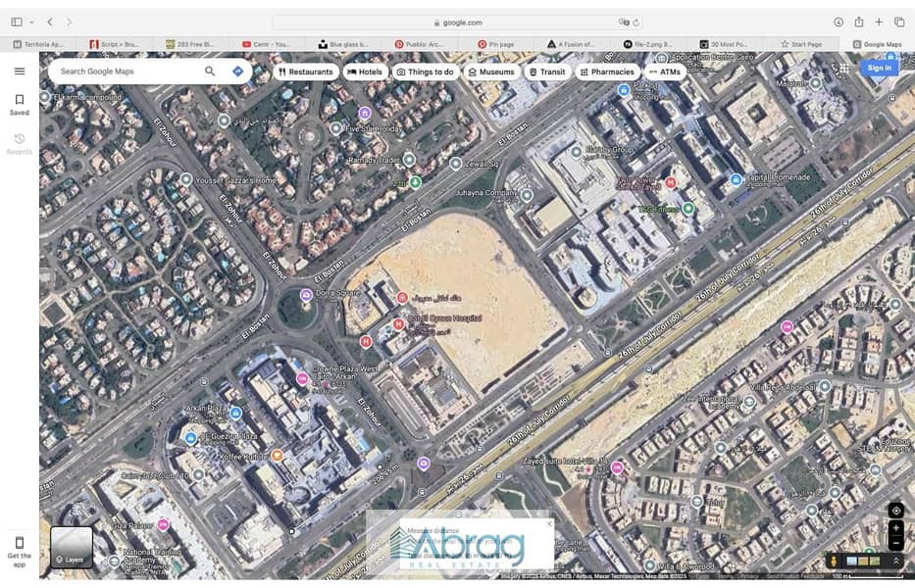Click the Search Google Maps field

pos(127,72)
